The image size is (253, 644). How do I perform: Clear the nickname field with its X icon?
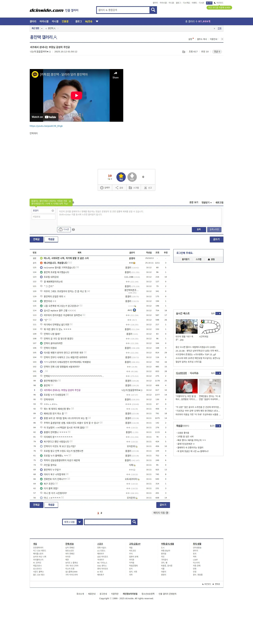(53, 210)
